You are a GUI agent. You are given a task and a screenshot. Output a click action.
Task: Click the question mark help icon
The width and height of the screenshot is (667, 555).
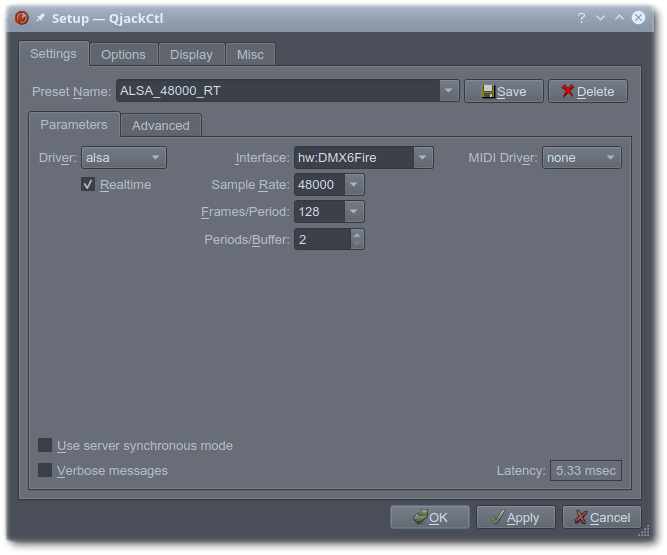click(x=581, y=18)
